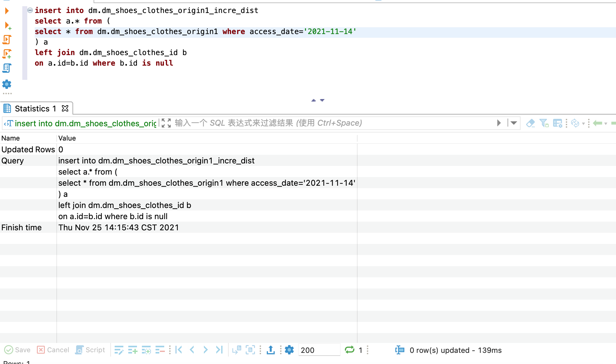Screen dimensions: 616x364
Task: Click the Value column header
Action: coord(207,138)
